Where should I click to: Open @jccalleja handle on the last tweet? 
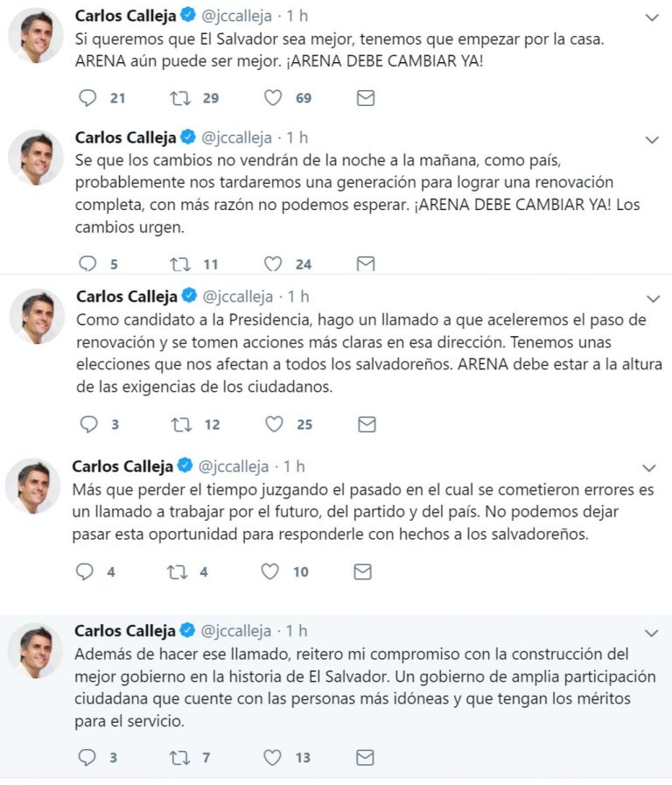[235, 631]
